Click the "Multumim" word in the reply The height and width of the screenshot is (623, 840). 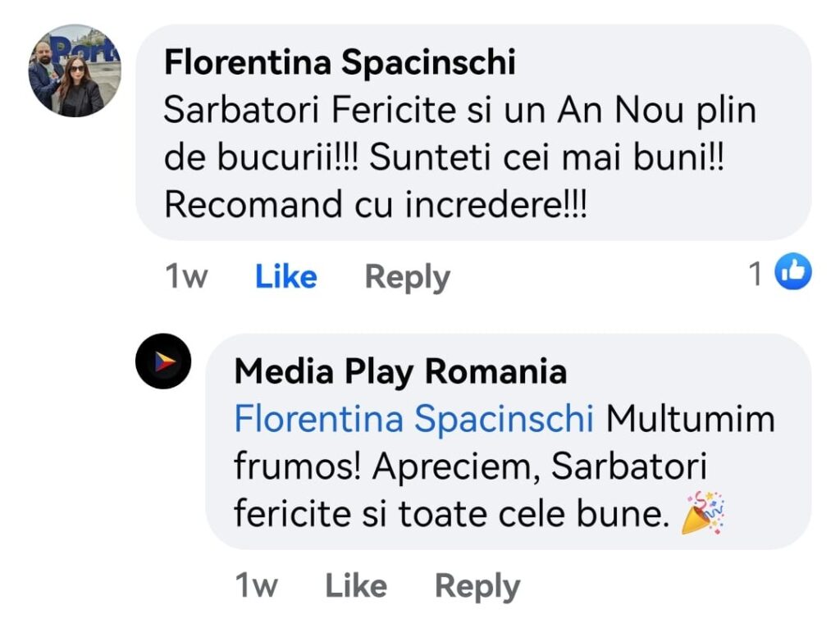690,419
